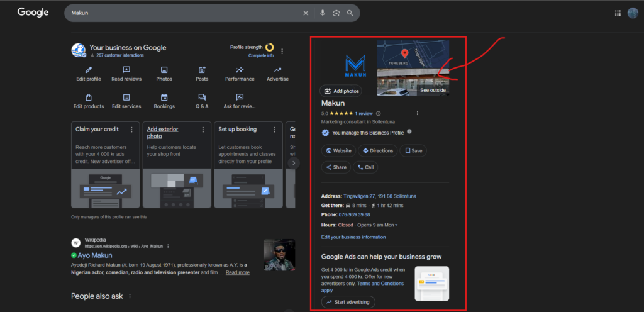This screenshot has height=312, width=644.
Task: Open the Bookings calendar icon
Action: click(x=164, y=97)
